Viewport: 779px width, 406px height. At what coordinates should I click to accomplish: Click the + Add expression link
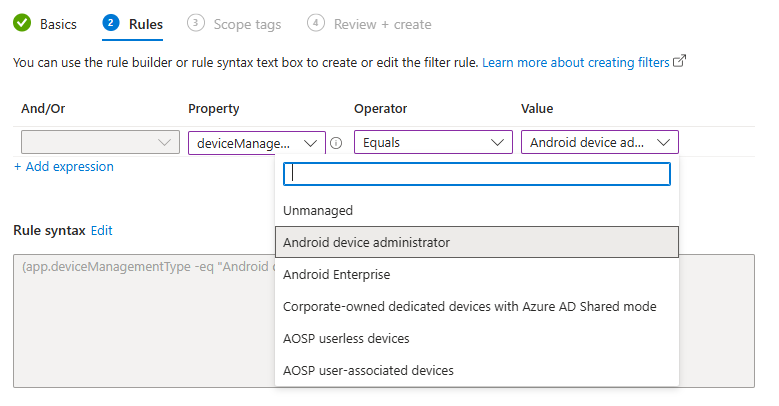click(64, 167)
